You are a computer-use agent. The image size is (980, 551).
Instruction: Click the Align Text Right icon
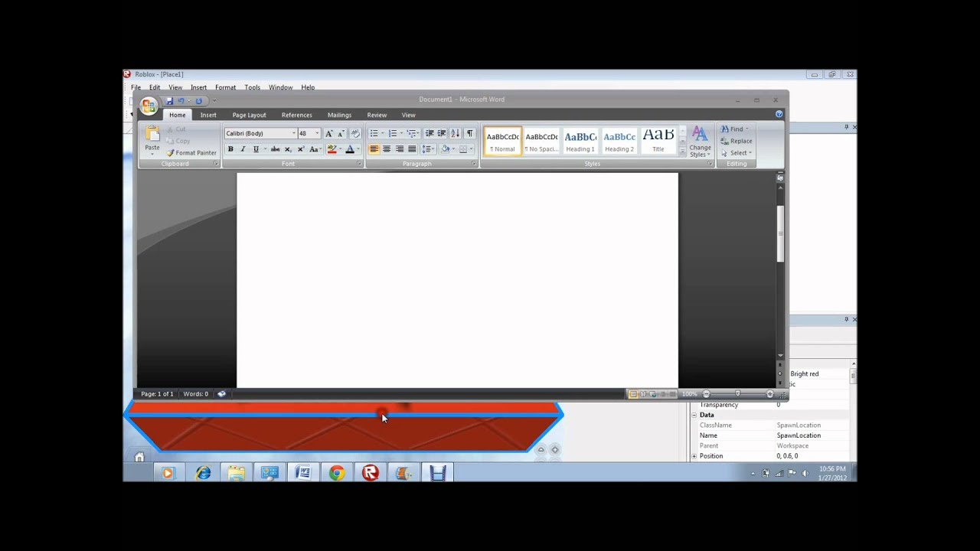(x=400, y=149)
